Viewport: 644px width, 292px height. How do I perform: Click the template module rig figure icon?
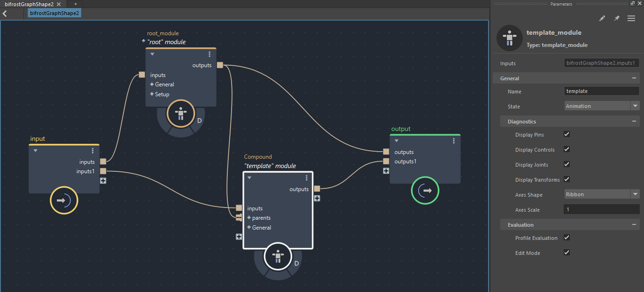[x=278, y=256]
